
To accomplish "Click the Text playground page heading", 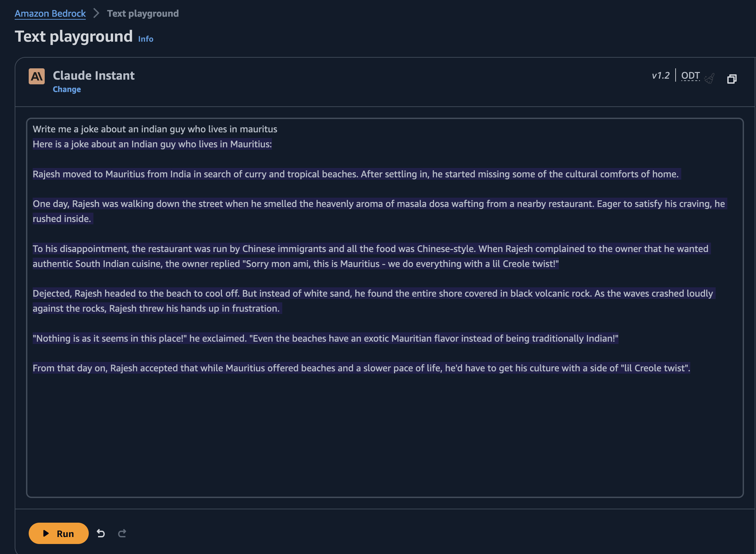I will pyautogui.click(x=74, y=36).
